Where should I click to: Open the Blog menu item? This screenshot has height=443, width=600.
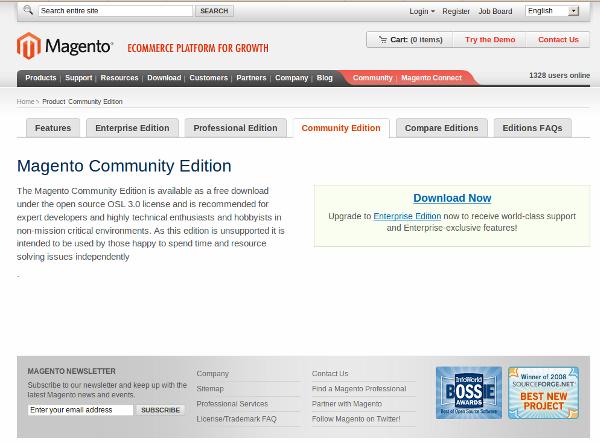pyautogui.click(x=324, y=78)
